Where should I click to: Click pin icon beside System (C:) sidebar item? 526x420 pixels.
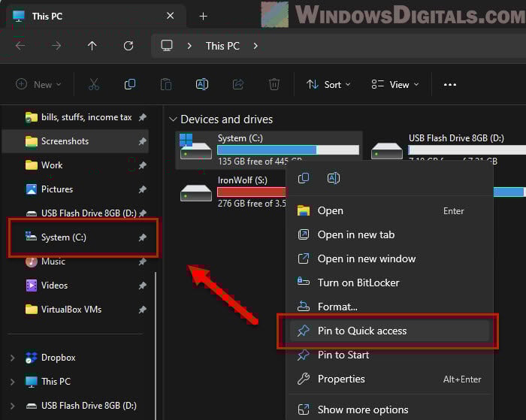click(143, 237)
